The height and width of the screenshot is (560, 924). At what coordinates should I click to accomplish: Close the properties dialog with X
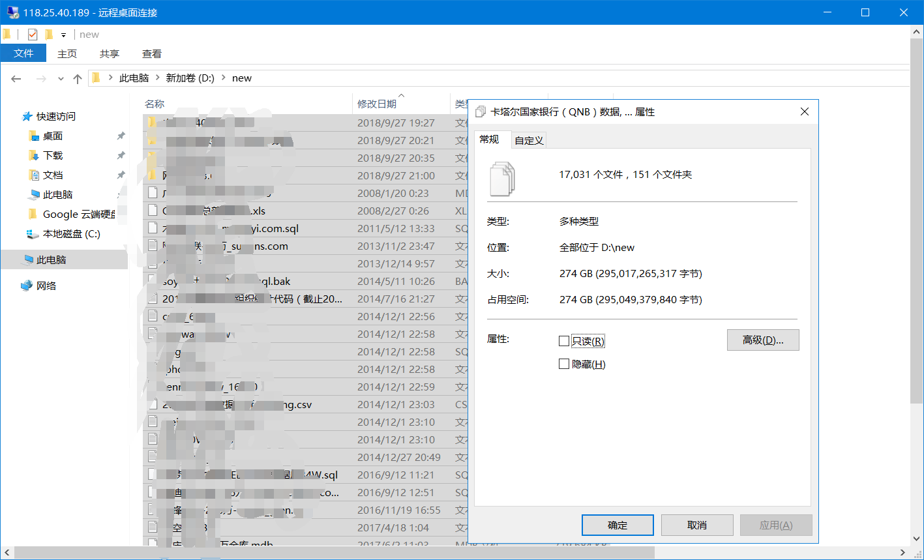805,112
